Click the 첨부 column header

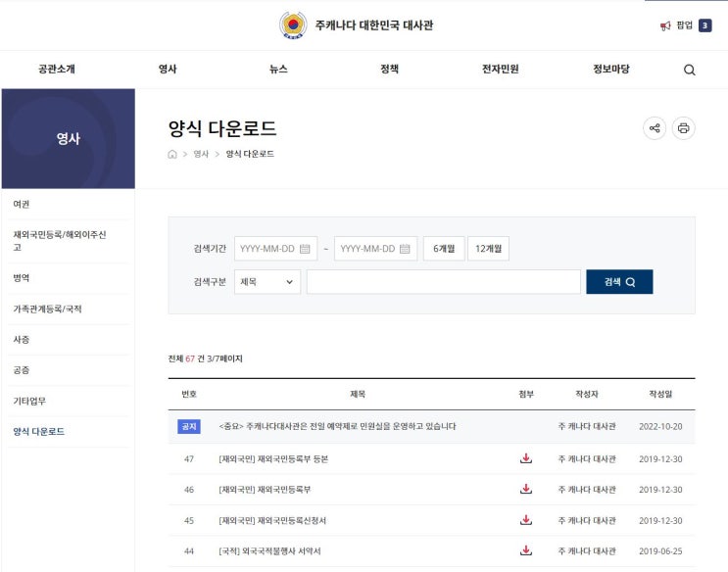pyautogui.click(x=526, y=394)
